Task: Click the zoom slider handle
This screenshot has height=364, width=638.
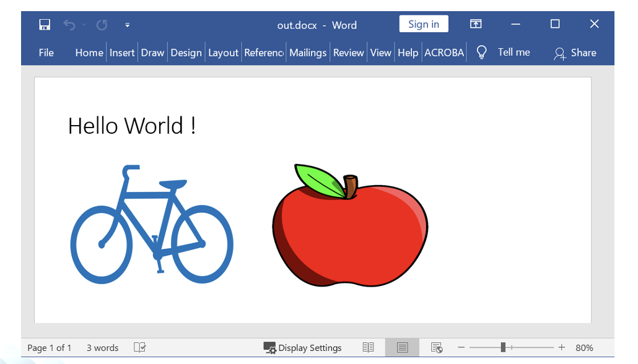Action: click(503, 348)
